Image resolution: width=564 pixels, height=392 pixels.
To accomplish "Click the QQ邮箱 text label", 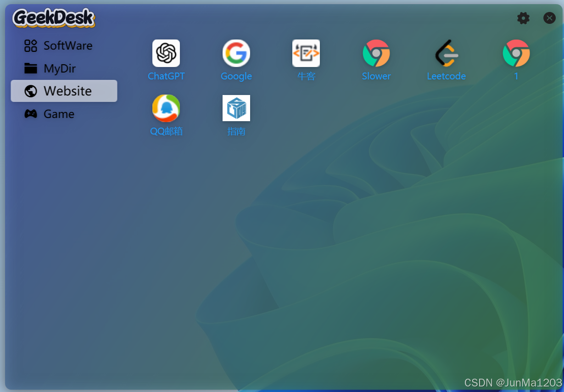I will coord(166,131).
